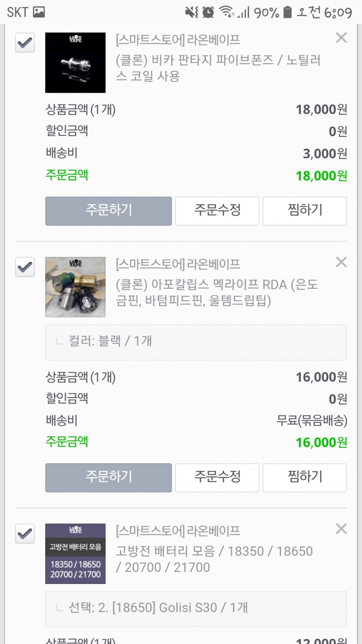Open the 고방전 배터리 모음 product title link

[x=214, y=559]
